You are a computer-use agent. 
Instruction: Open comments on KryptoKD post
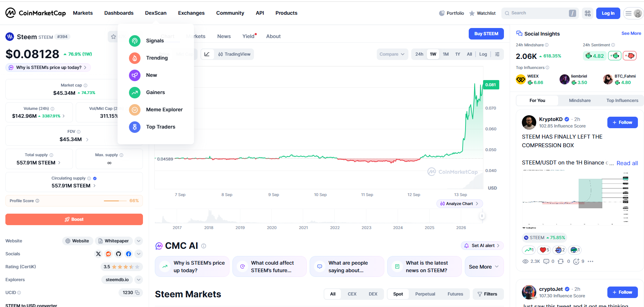549,261
